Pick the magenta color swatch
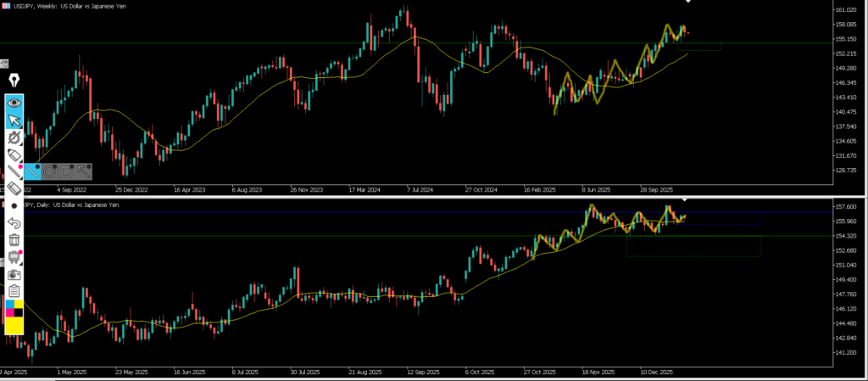 point(9,312)
